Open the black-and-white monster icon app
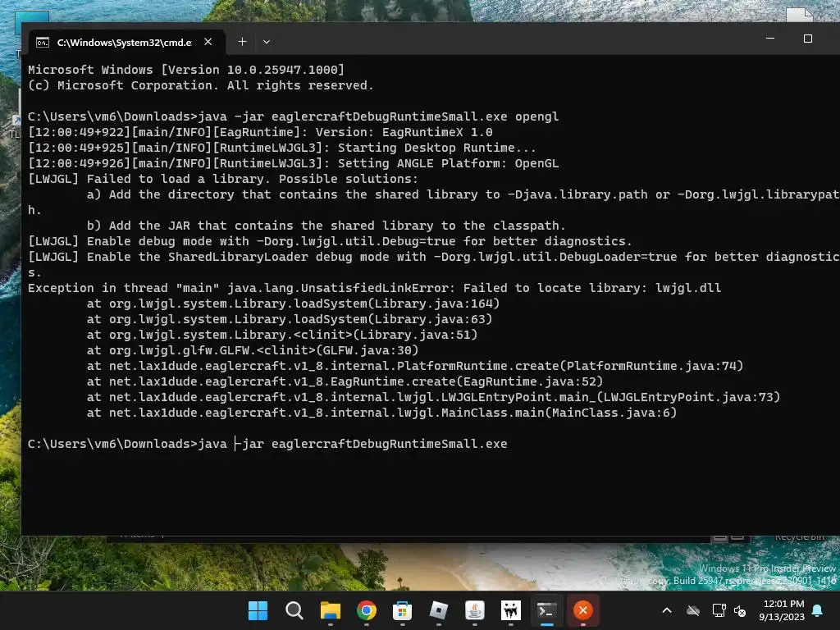Viewport: 840px width, 630px height. click(x=510, y=610)
